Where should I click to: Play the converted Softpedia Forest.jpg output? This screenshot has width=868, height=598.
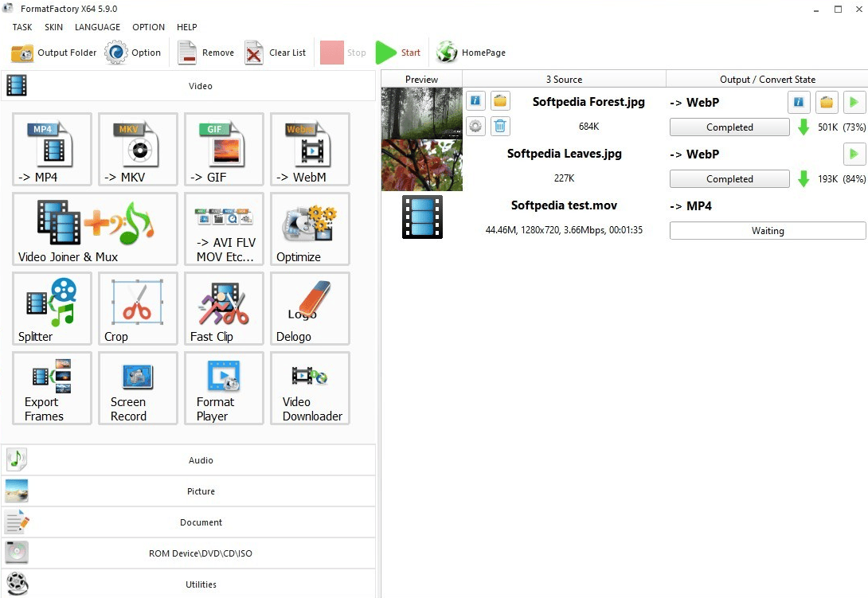click(854, 102)
